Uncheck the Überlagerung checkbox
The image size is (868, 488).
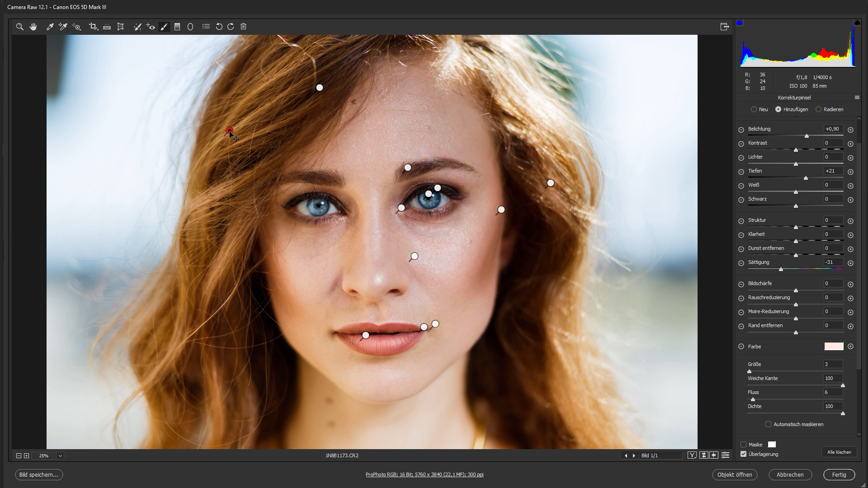744,454
